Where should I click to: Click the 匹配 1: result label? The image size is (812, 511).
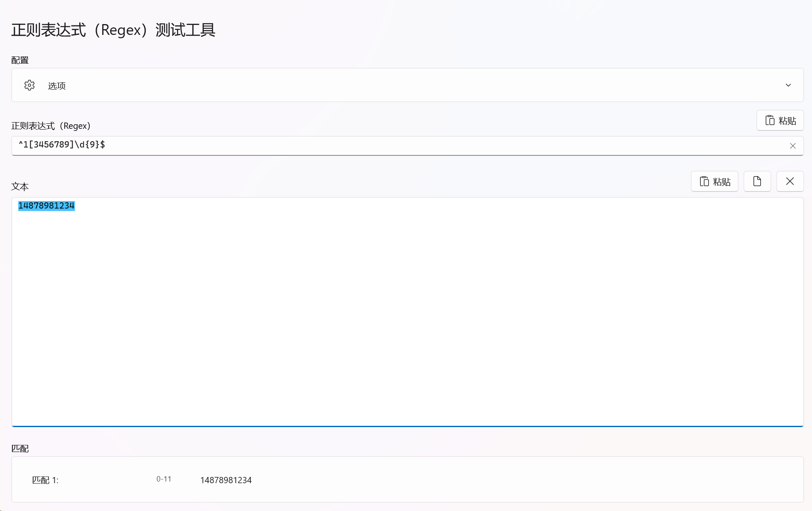point(45,480)
